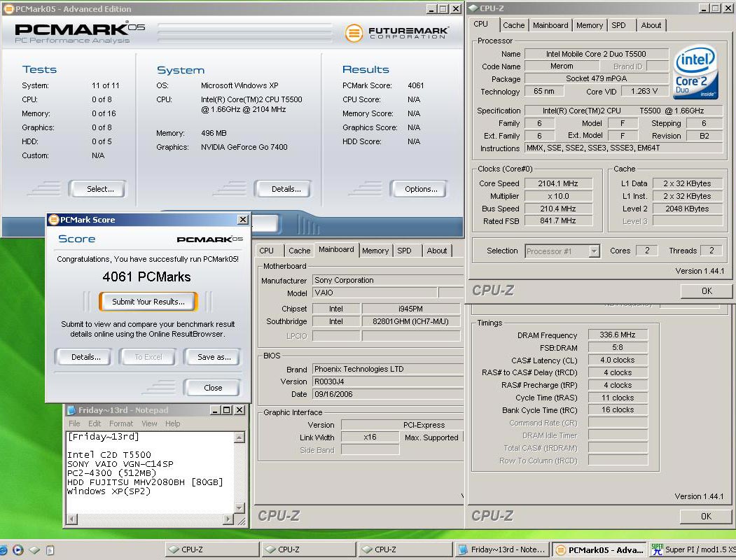The width and height of the screenshot is (736, 560).
Task: Switch to Mainboard tab in top CPU-Z
Action: pyautogui.click(x=550, y=25)
